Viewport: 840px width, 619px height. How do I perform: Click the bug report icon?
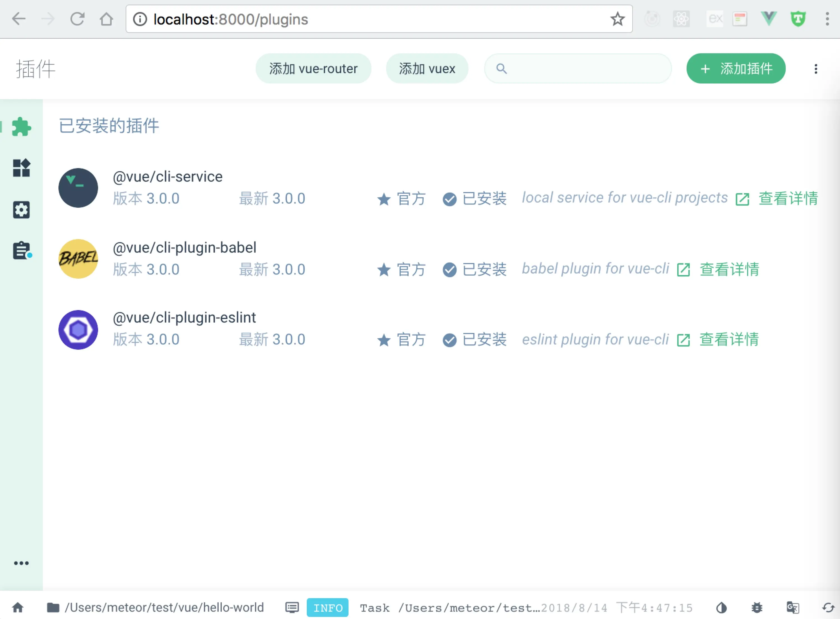[x=757, y=607]
